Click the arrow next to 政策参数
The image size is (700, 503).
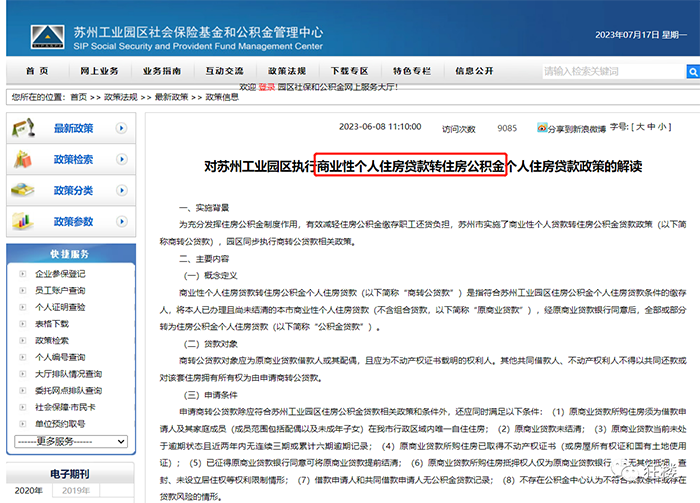(x=121, y=221)
